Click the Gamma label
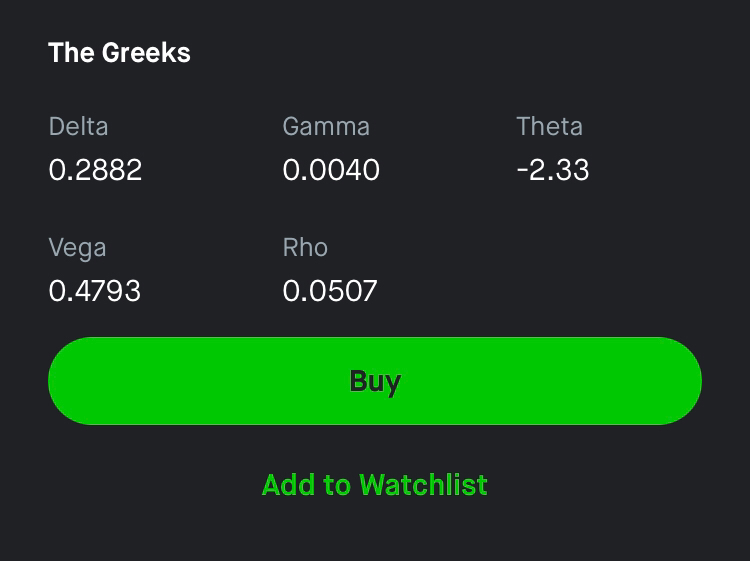 tap(326, 126)
